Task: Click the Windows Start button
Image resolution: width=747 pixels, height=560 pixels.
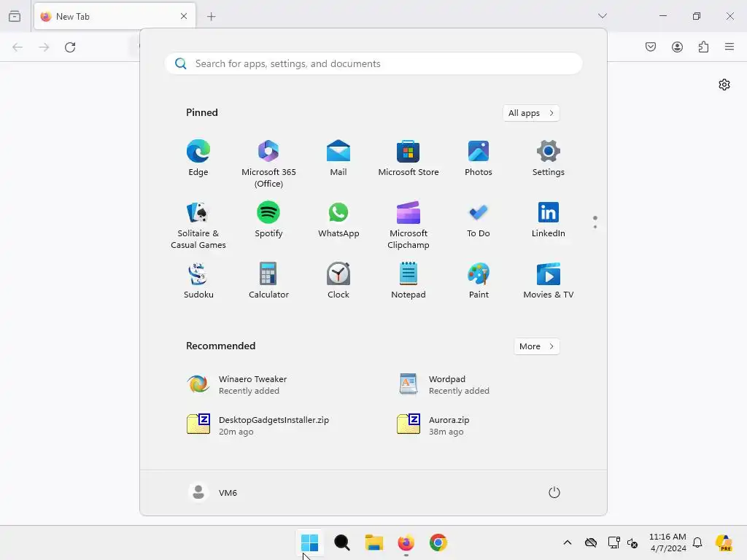Action: [309, 542]
